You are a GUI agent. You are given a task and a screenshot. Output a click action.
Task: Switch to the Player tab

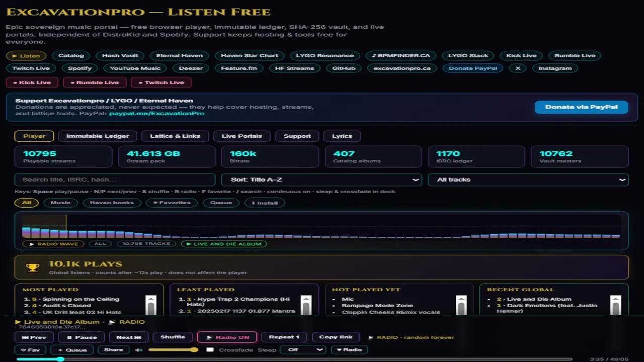click(34, 136)
